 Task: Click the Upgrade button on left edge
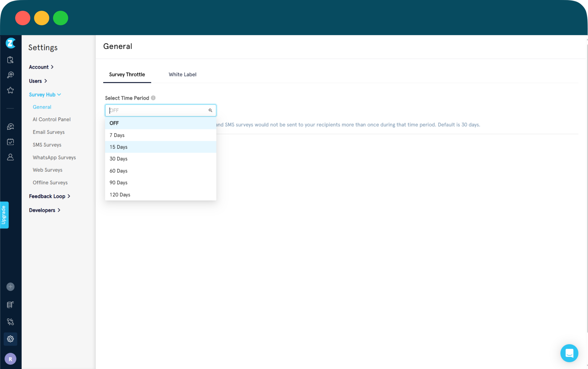4,215
